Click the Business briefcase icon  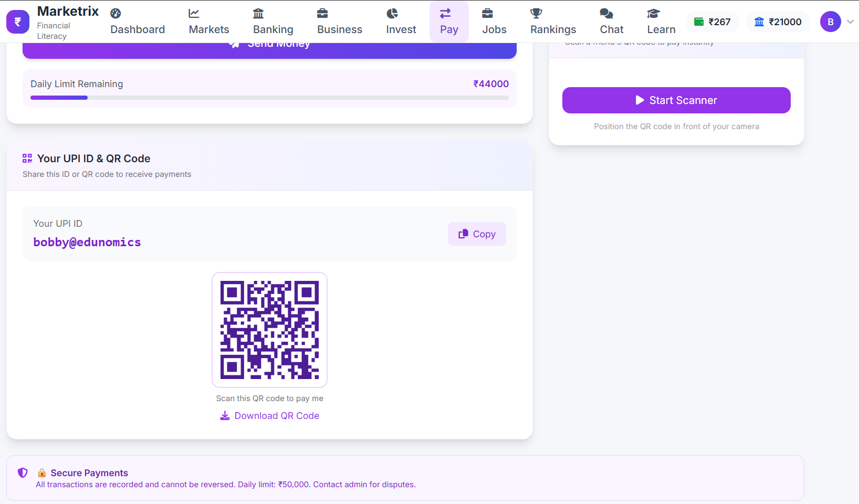tap(322, 14)
